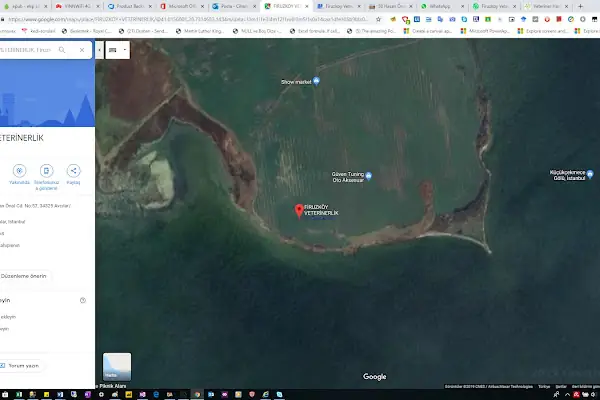Open the Microsoft PowerApps bookmark
The height and width of the screenshot is (400, 600).
(x=485, y=31)
